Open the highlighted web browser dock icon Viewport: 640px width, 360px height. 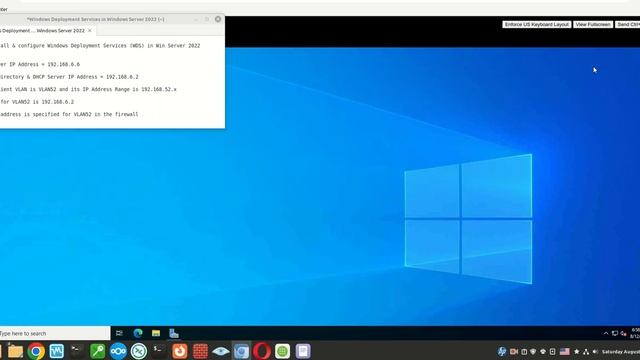(x=241, y=351)
